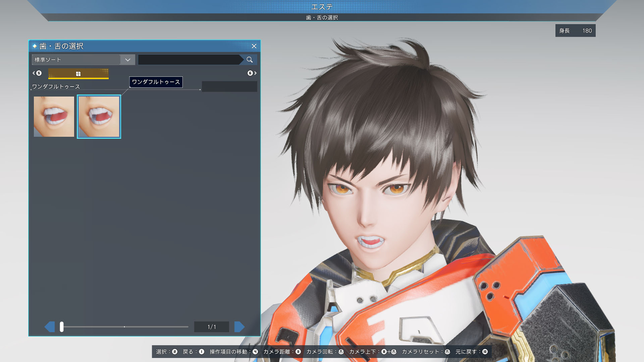This screenshot has height=362, width=644.
Task: Open the 標準ソート sort dropdown
Action: (x=83, y=60)
